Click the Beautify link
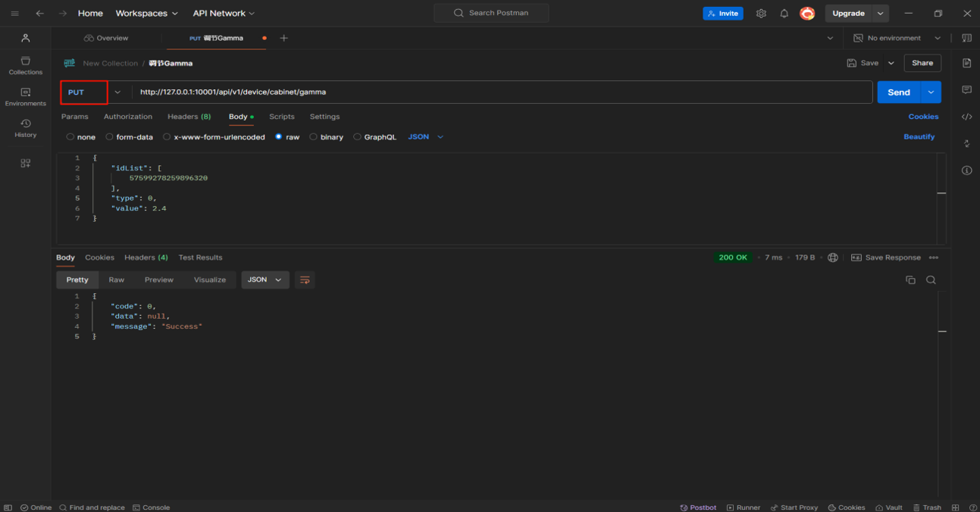The height and width of the screenshot is (512, 980). click(x=919, y=137)
